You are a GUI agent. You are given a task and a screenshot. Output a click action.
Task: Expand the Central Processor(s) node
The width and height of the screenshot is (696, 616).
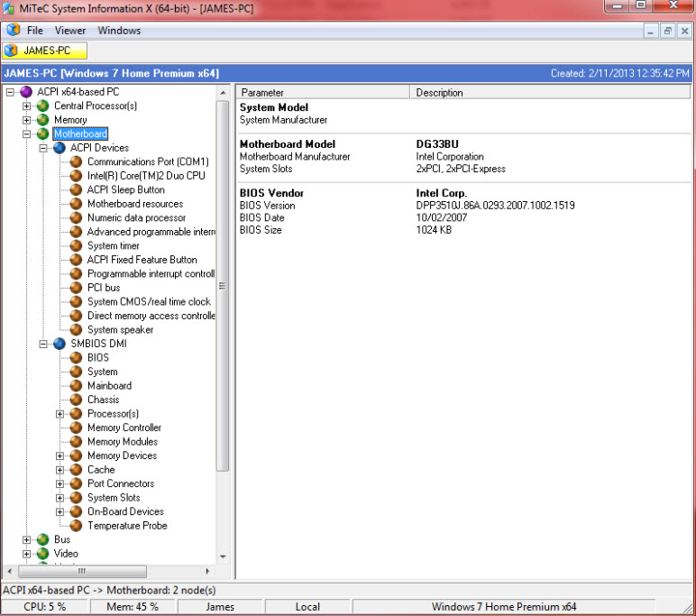tap(27, 106)
